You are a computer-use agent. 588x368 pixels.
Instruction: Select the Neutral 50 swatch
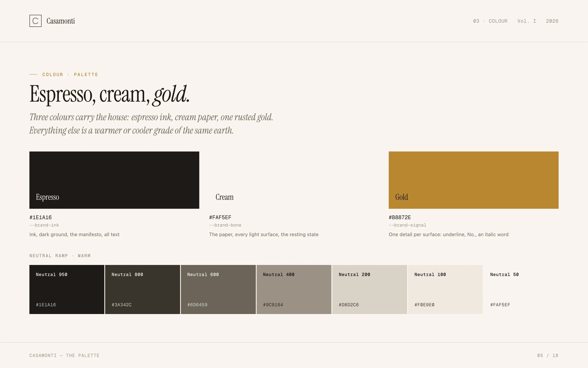(521, 289)
